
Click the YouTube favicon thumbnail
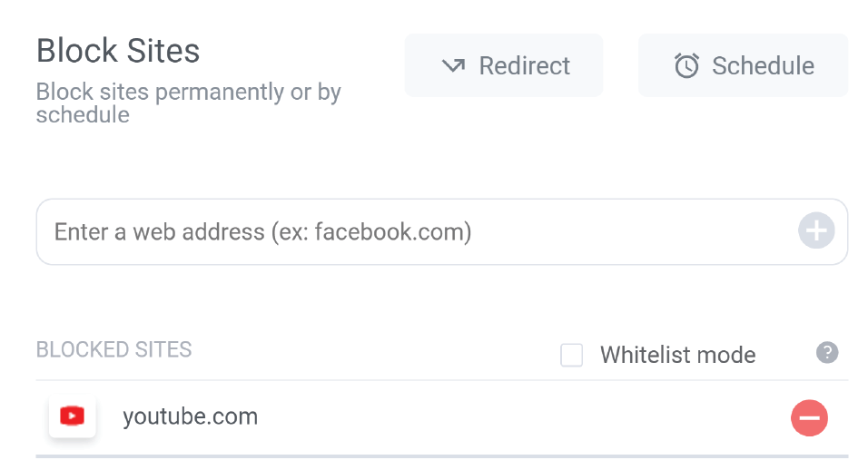73,416
